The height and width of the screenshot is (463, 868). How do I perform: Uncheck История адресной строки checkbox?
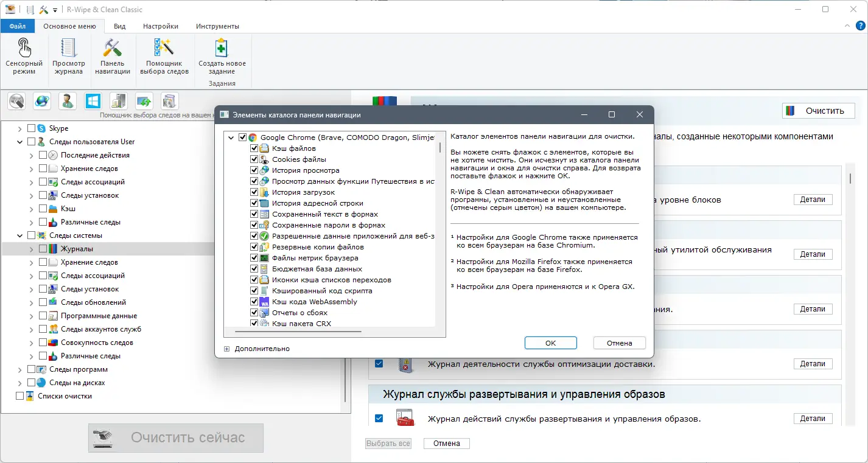[254, 203]
